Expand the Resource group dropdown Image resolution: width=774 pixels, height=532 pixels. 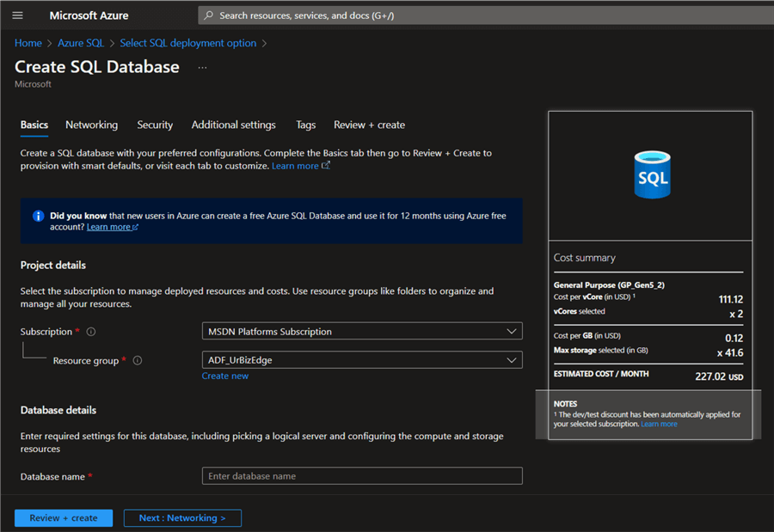[361, 360]
